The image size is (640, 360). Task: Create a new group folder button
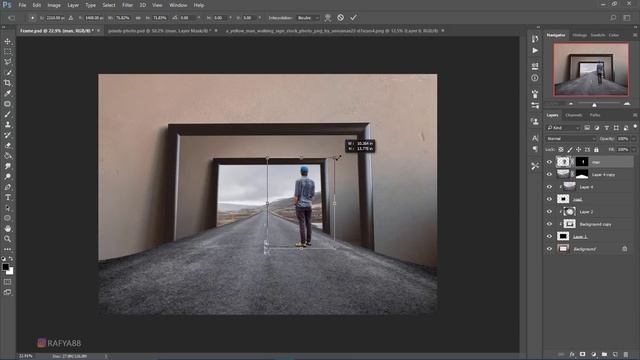tap(604, 354)
